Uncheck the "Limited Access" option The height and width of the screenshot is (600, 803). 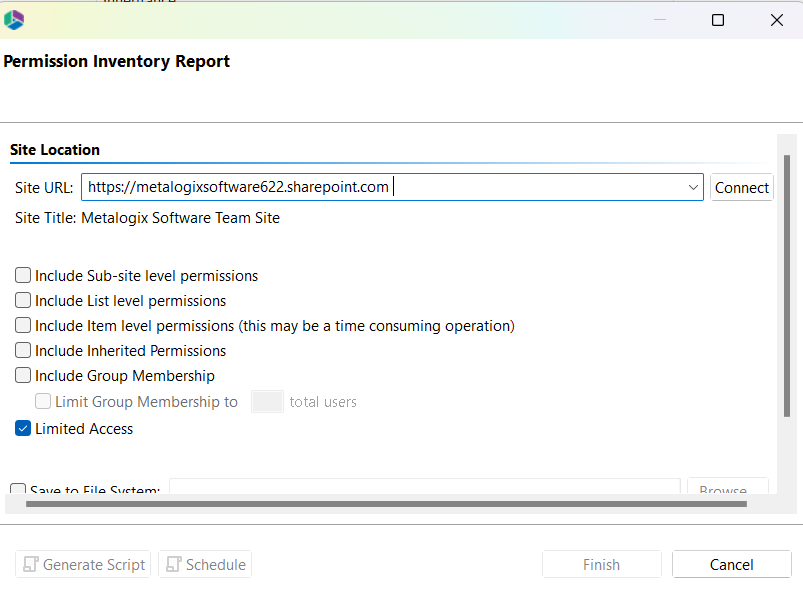point(23,428)
